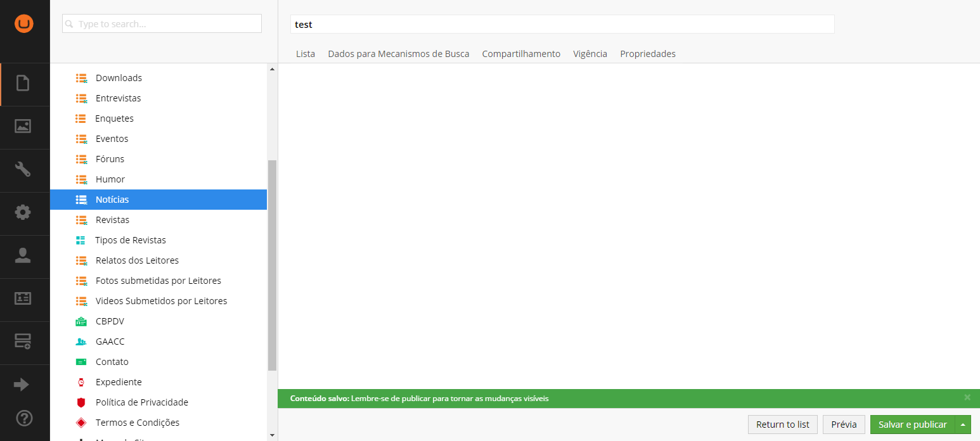Select Entrevistas in the tree

(x=119, y=98)
